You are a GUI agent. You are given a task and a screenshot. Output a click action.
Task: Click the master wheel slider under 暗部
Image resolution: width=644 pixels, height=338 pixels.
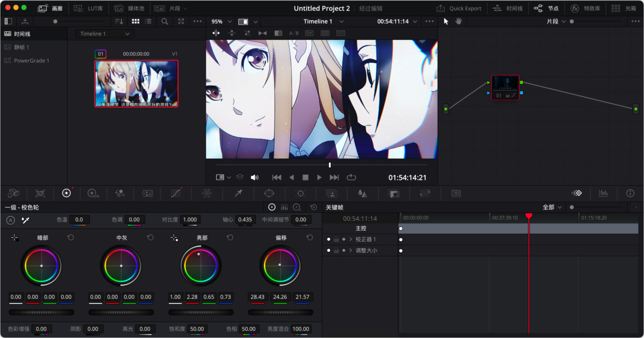pos(41,312)
